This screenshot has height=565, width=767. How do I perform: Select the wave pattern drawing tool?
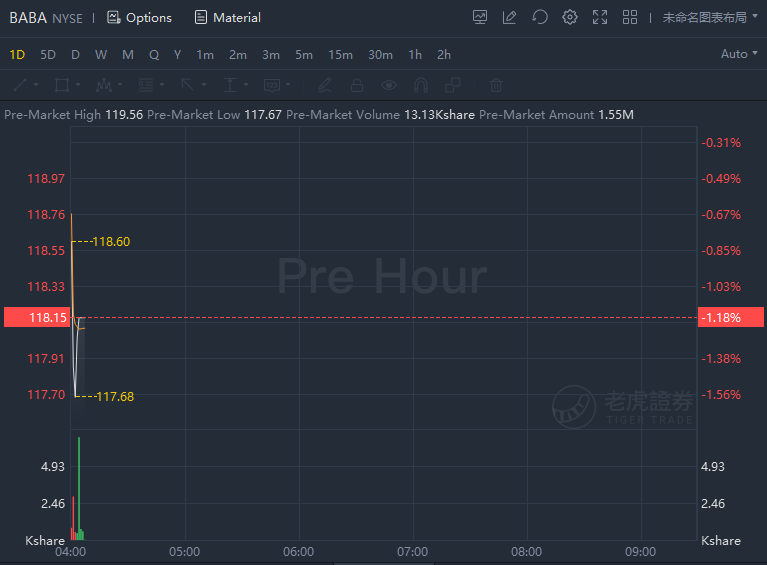[x=104, y=85]
